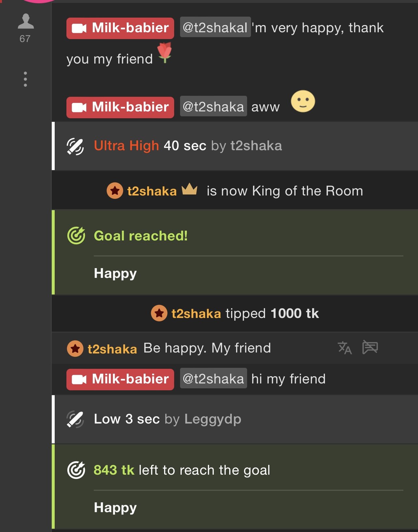The height and width of the screenshot is (532, 418).
Task: Click the 843 tk left goal text
Action: [182, 470]
